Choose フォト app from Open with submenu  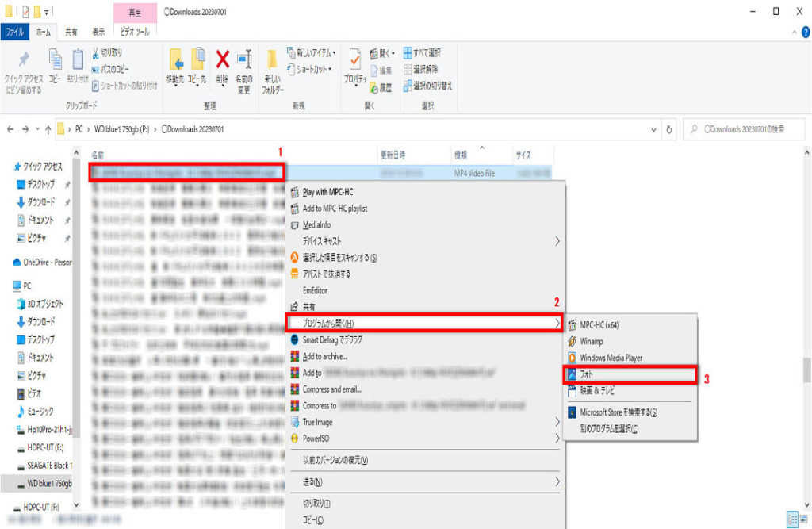[588, 374]
